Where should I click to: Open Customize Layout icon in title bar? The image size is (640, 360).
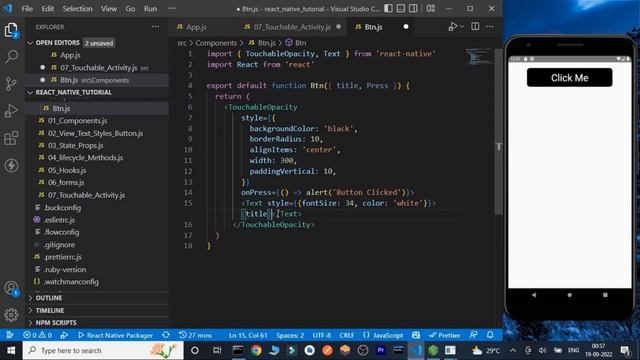(431, 8)
